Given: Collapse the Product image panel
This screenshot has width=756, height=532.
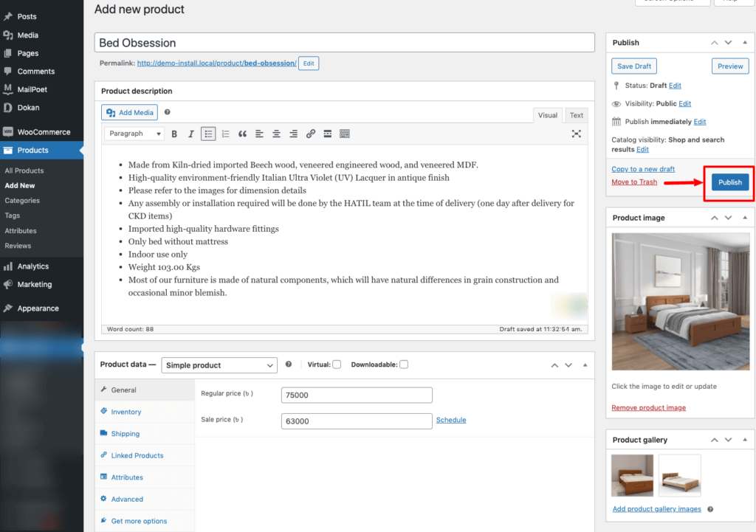Looking at the screenshot, I should tap(745, 218).
